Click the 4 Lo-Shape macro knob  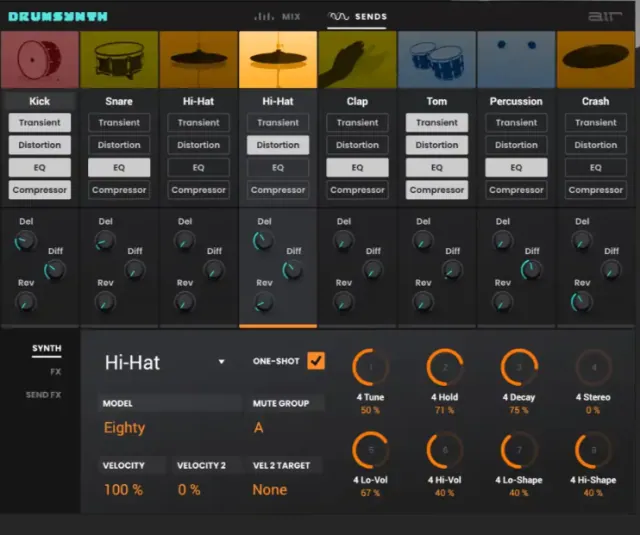coord(519,450)
